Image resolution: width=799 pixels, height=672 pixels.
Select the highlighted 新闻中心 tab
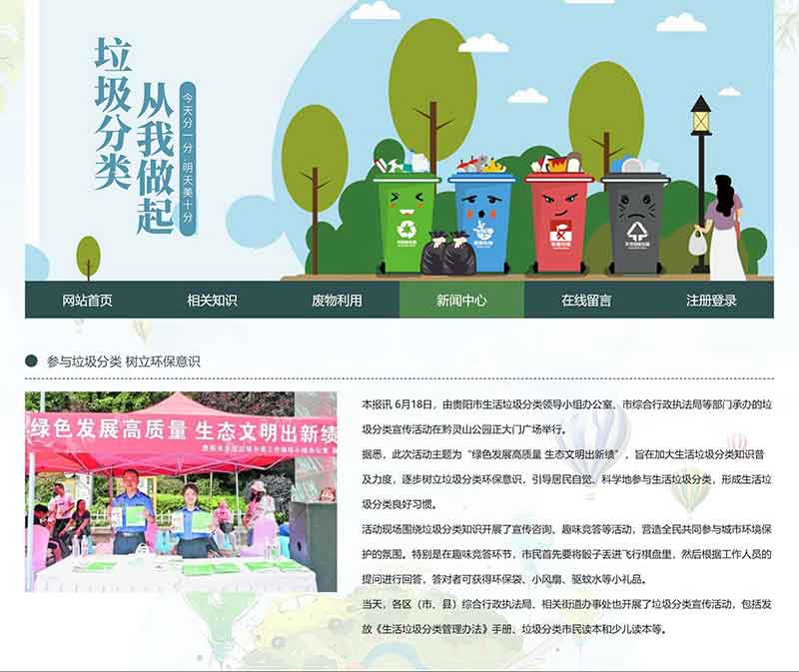click(x=461, y=300)
